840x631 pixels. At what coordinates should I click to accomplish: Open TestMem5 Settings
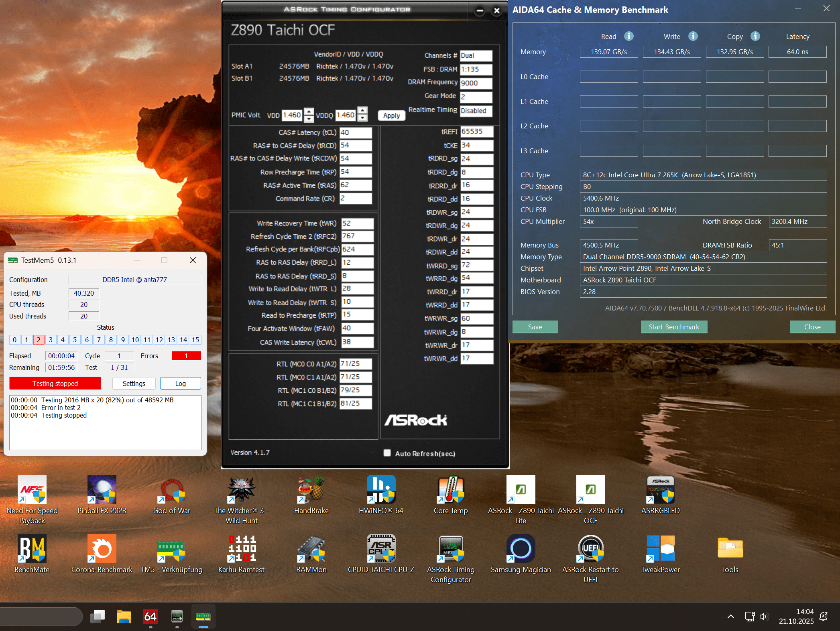point(134,383)
